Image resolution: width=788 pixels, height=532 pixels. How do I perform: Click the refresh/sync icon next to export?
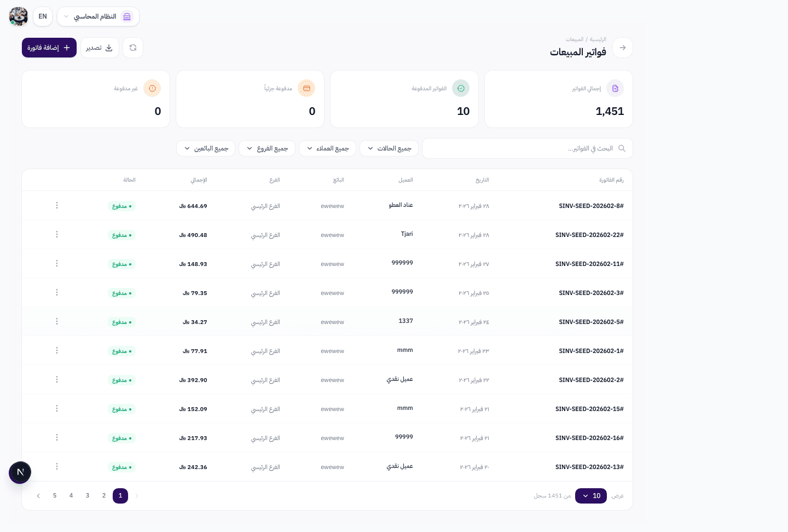[x=133, y=48]
